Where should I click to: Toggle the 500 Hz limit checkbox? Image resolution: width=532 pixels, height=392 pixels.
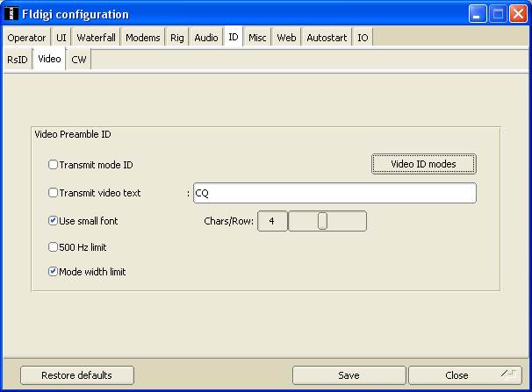click(x=54, y=247)
